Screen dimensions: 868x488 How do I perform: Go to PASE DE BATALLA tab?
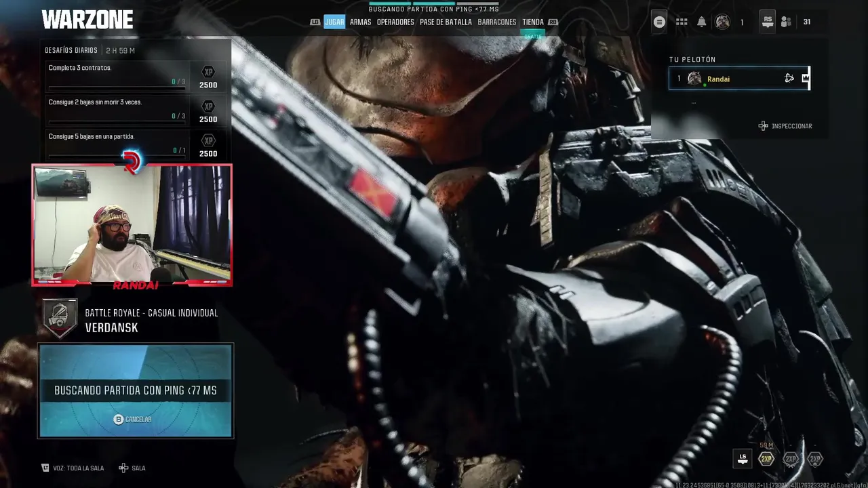pos(446,22)
